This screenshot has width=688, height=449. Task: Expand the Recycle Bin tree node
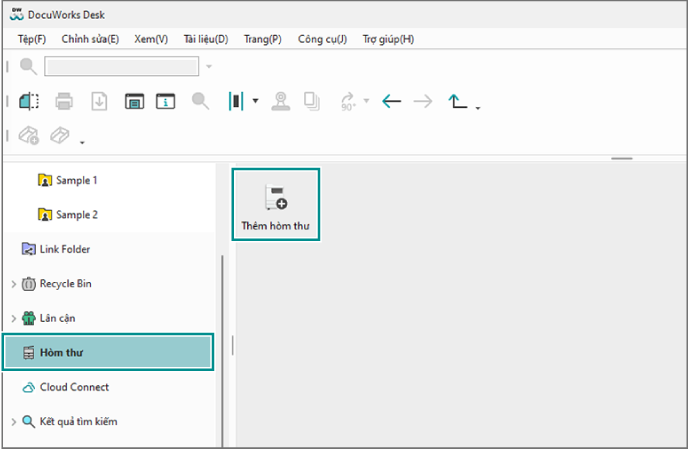(x=13, y=284)
